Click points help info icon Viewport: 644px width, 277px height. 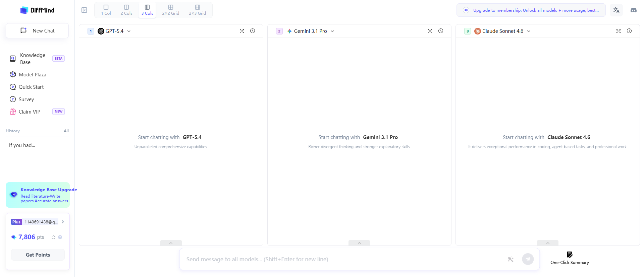60,237
